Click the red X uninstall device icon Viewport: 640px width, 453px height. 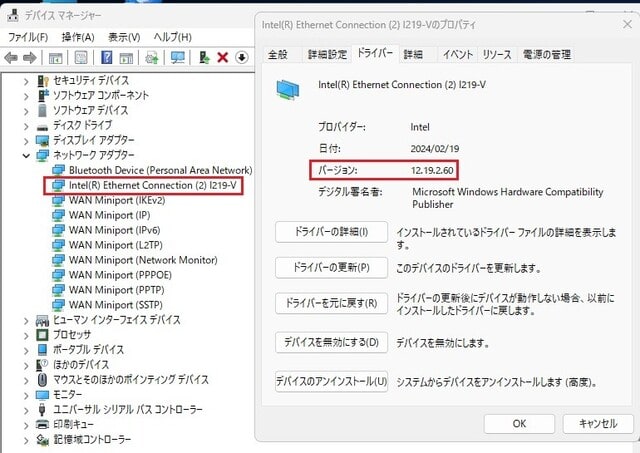coord(222,58)
